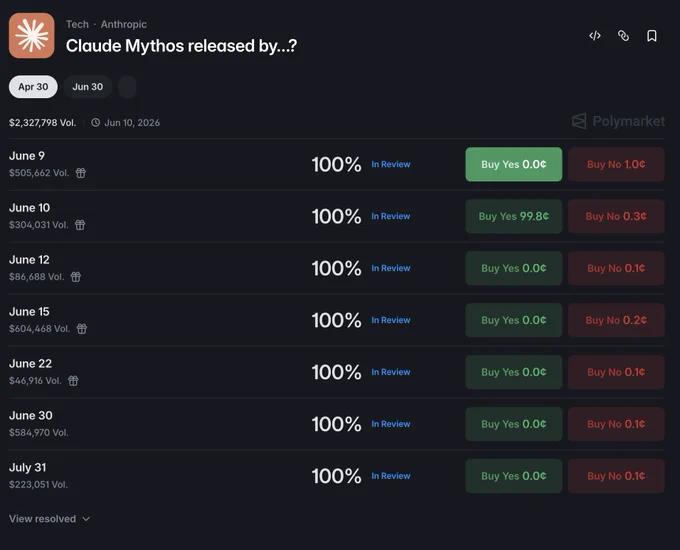
Task: Click the $505,662 Vol. value
Action: 39,173
